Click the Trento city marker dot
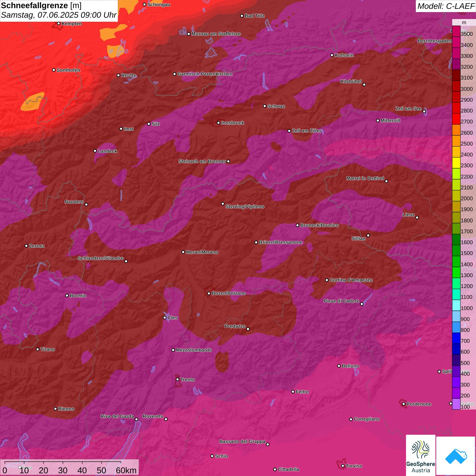 click(177, 379)
